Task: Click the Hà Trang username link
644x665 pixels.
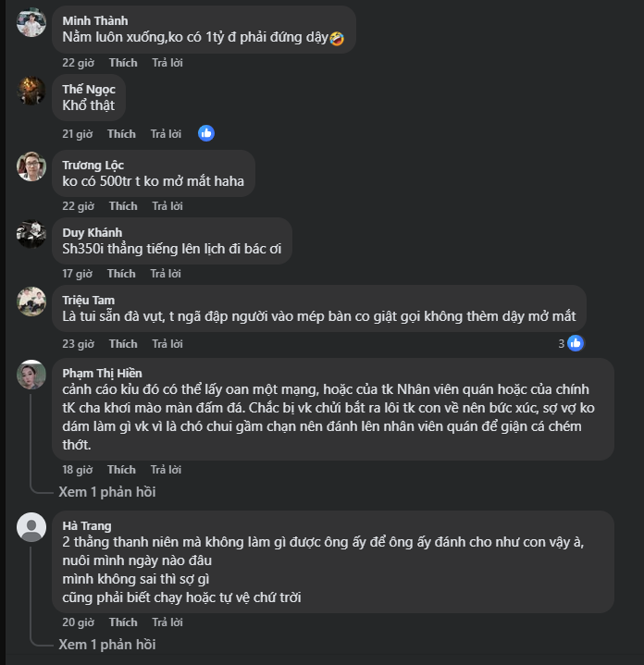Action: [x=87, y=525]
